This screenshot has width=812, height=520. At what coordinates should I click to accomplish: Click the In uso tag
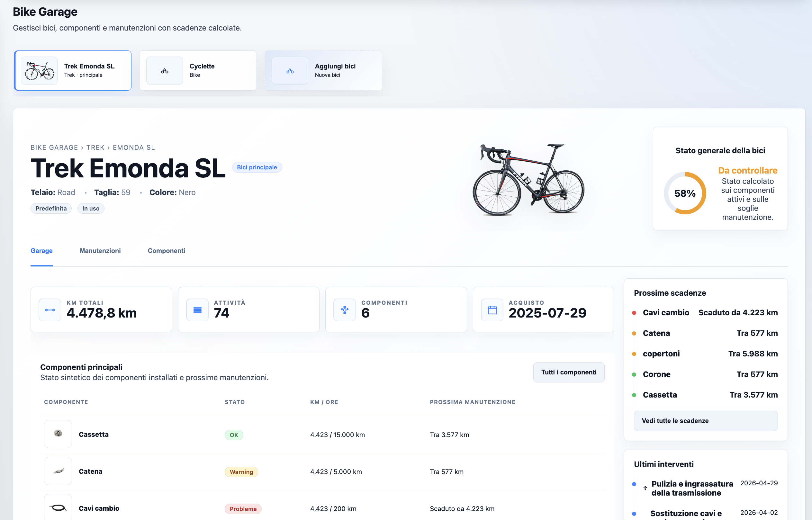pos(91,208)
